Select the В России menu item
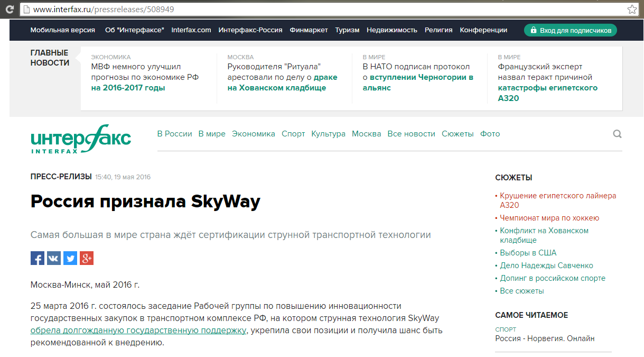 click(175, 134)
